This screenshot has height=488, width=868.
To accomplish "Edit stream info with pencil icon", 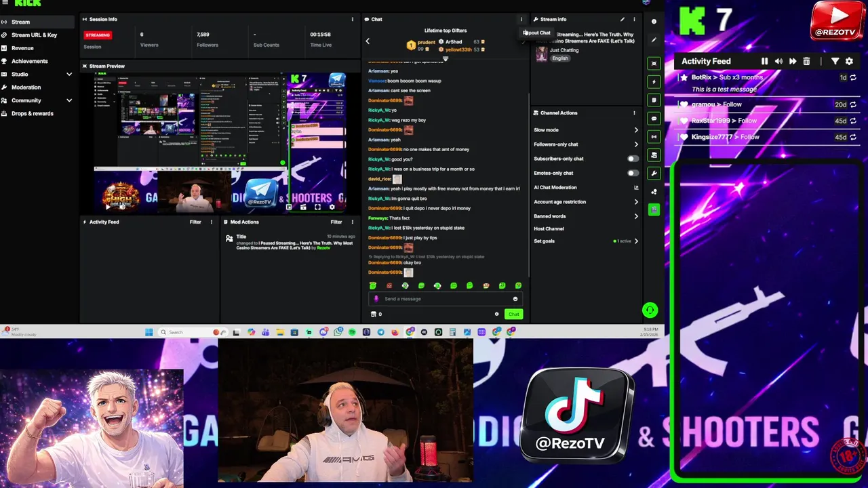I will click(x=623, y=19).
